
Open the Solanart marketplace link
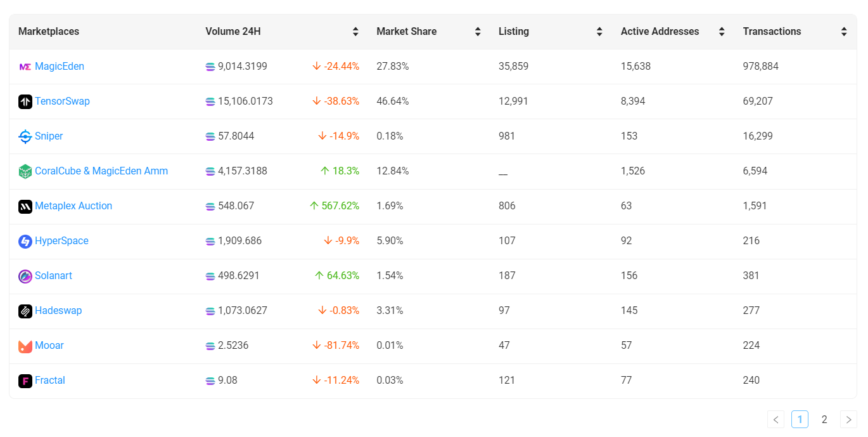53,276
